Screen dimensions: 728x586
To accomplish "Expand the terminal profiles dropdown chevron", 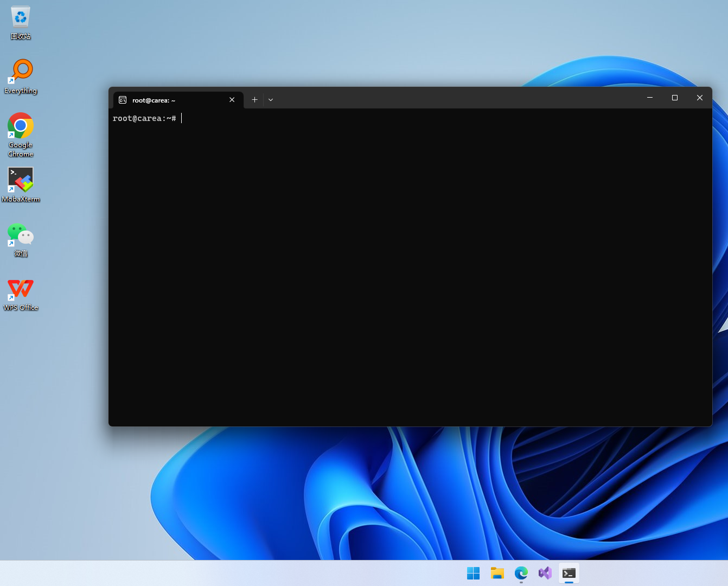I will pyautogui.click(x=271, y=100).
